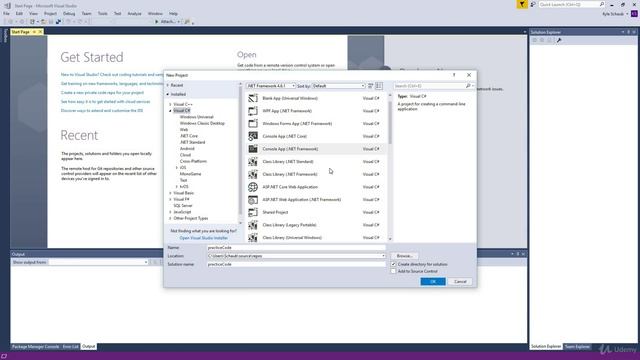Click the search magnifier in New Project dialog
The height and width of the screenshot is (360, 640).
(468, 86)
